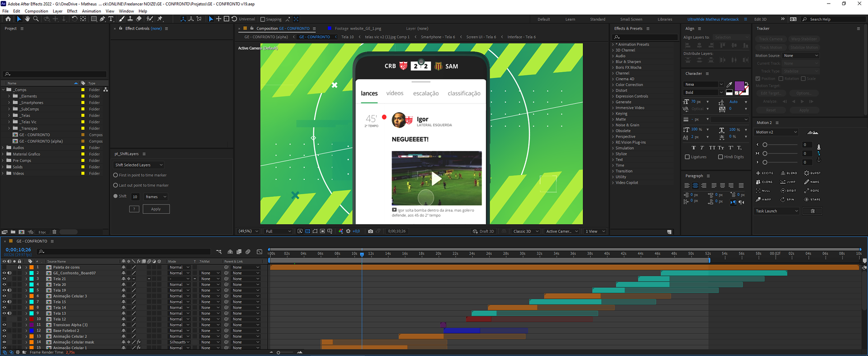Open the Tela 10 breadcrumb tab
Screen dimensions: 868x356
(348, 37)
